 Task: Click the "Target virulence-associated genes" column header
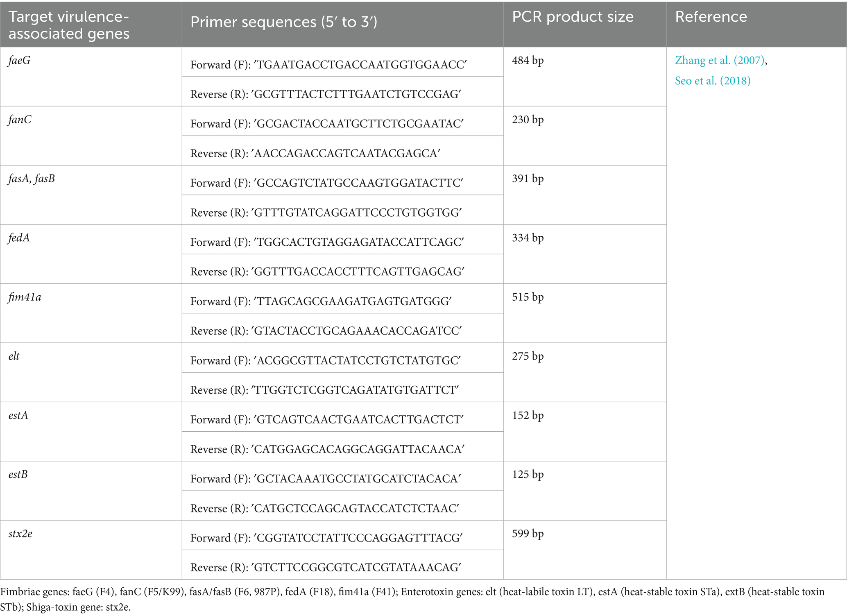click(69, 25)
